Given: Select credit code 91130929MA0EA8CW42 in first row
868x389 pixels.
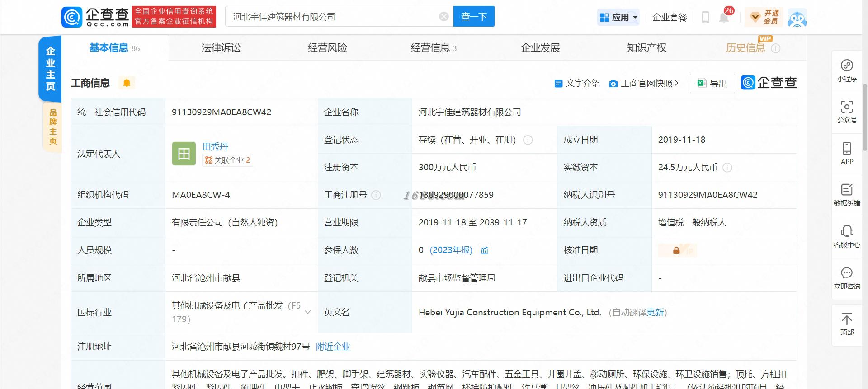Looking at the screenshot, I should click(222, 112).
